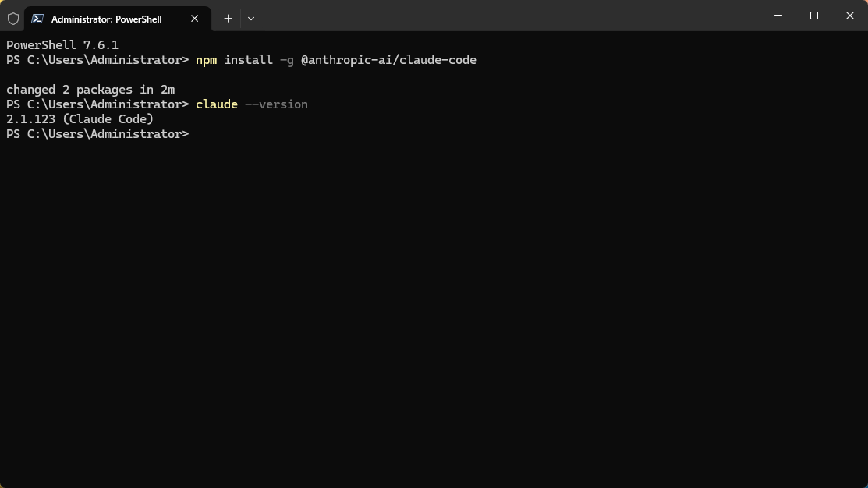Place cursor at the active prompt line

[193, 133]
